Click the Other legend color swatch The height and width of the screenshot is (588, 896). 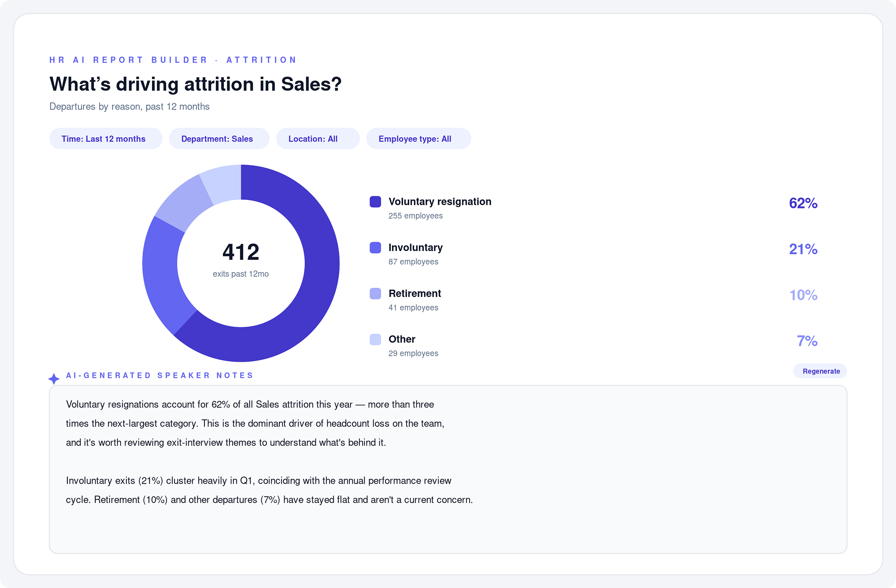tap(375, 339)
